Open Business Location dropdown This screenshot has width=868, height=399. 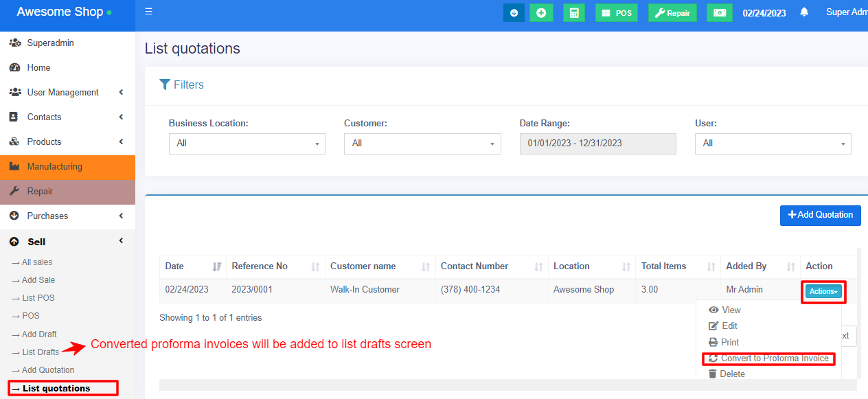click(247, 144)
